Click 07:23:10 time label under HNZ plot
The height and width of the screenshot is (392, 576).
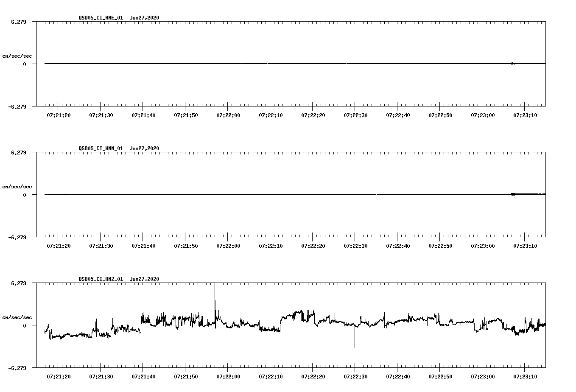pyautogui.click(x=525, y=376)
